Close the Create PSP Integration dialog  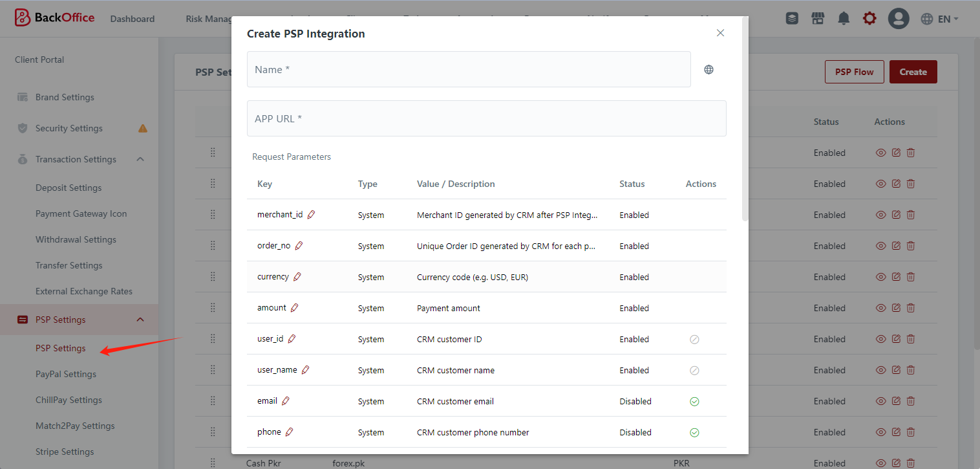coord(720,33)
